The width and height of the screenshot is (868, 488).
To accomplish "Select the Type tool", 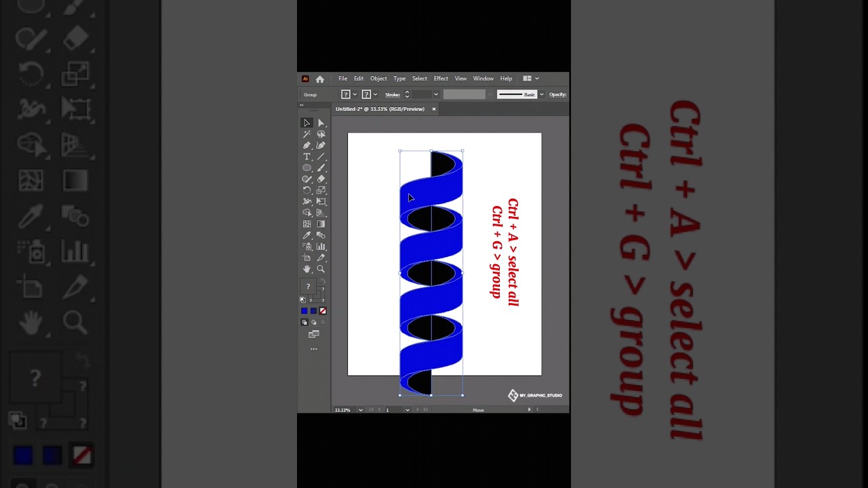I will pyautogui.click(x=307, y=157).
